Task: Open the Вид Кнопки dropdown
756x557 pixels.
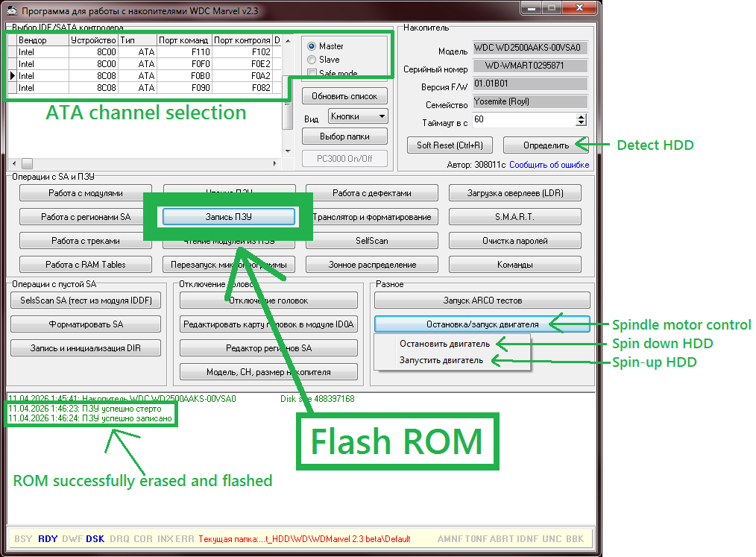Action: [x=358, y=116]
